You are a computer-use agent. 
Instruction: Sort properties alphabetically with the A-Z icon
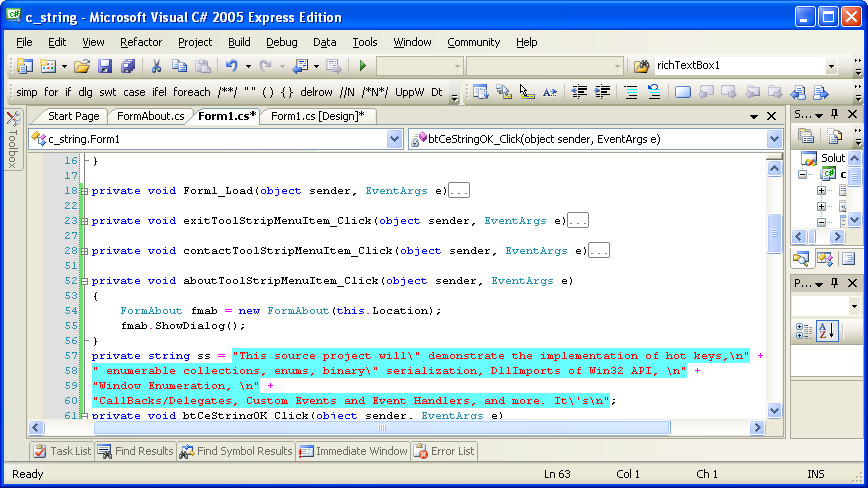pyautogui.click(x=827, y=331)
